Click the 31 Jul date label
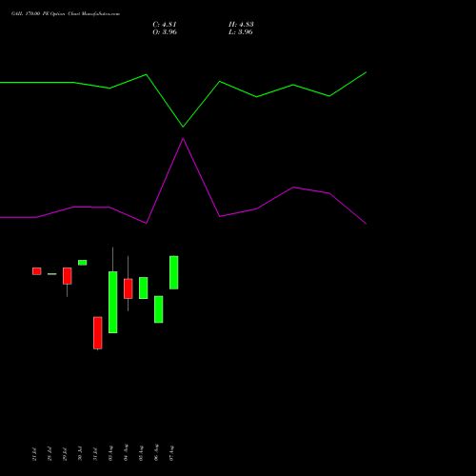This screenshot has width=476, height=476. tap(95, 454)
